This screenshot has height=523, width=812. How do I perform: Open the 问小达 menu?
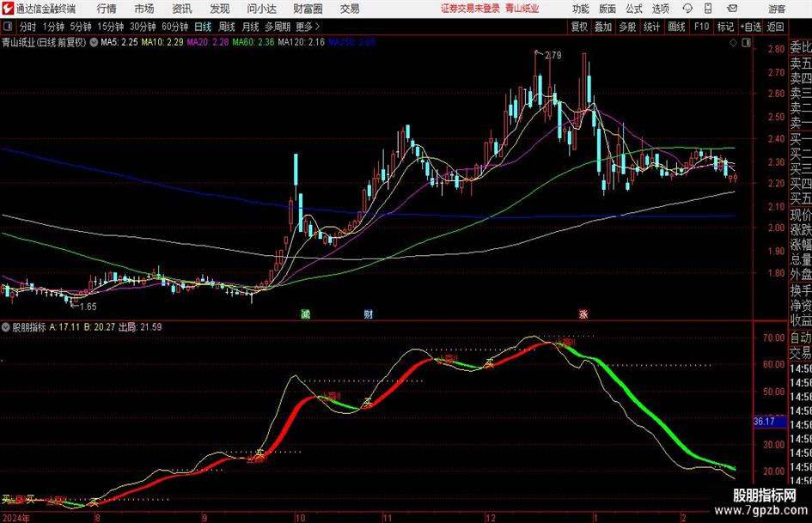pyautogui.click(x=261, y=9)
